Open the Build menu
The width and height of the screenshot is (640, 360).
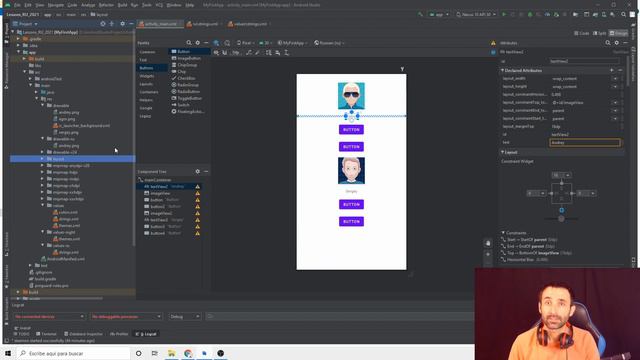click(x=122, y=5)
